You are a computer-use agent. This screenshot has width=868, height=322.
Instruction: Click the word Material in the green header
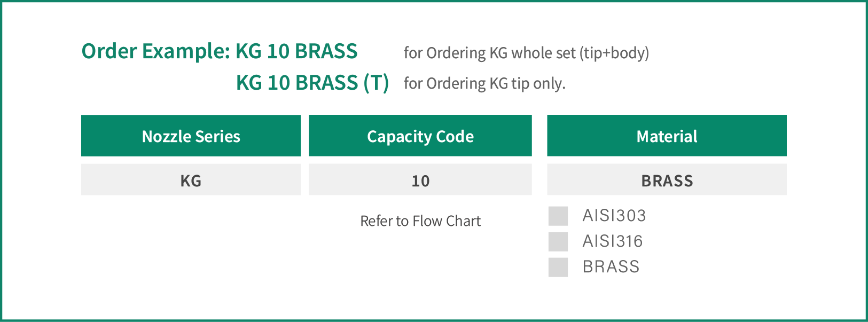[x=667, y=136]
